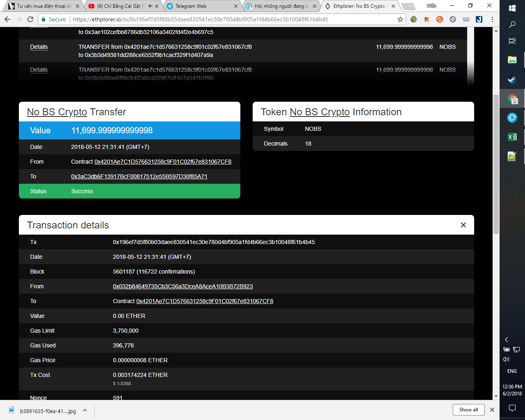Image resolution: width=525 pixels, height=420 pixels.
Task: Click the highlighted value 11,699.999999999998
Action: point(112,130)
